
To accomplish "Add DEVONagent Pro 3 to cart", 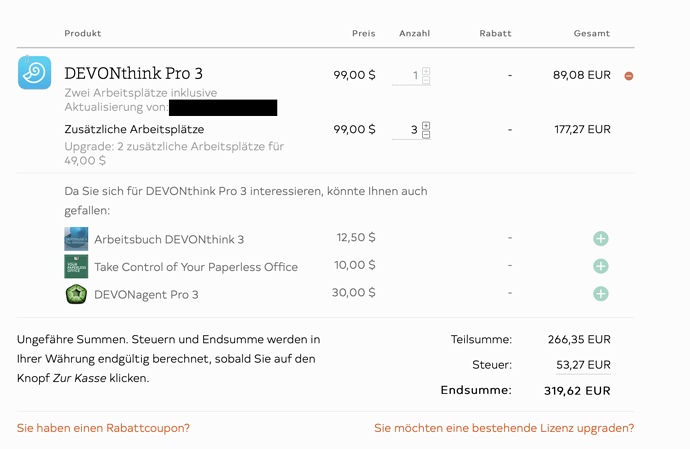I will pos(601,294).
